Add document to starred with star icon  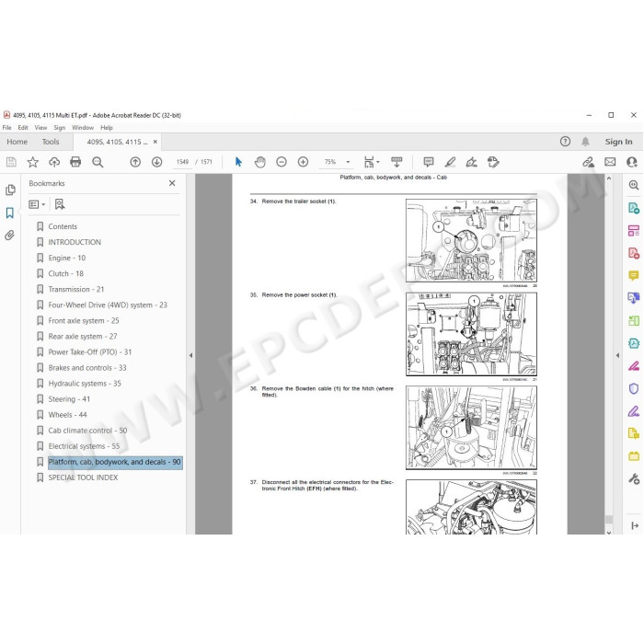click(x=33, y=162)
